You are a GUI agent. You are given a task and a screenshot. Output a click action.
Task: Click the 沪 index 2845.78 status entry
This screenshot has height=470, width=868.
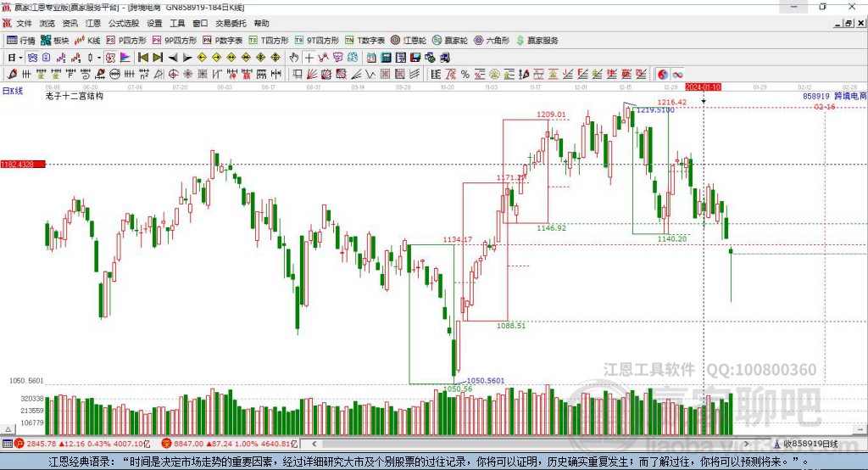click(x=82, y=444)
